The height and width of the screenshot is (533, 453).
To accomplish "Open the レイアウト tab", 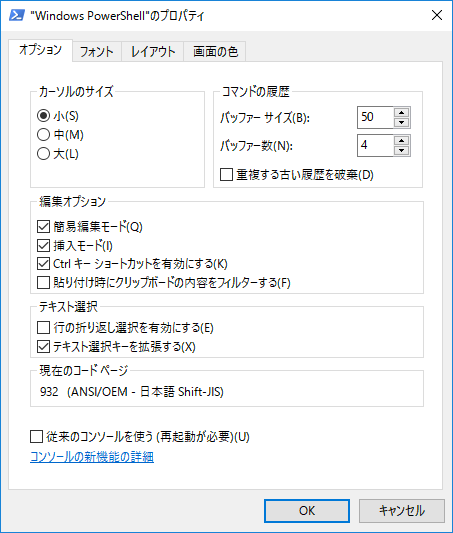I will tap(153, 52).
